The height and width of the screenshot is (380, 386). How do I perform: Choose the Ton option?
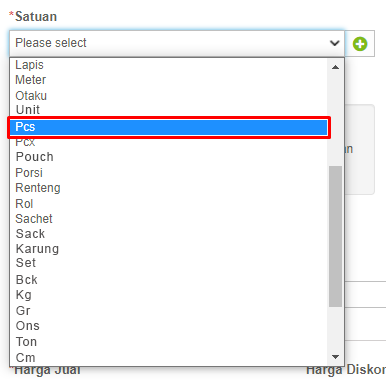169,342
